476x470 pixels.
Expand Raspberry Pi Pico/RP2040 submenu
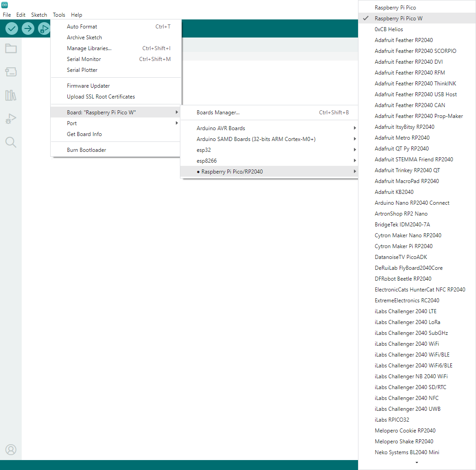click(x=269, y=172)
